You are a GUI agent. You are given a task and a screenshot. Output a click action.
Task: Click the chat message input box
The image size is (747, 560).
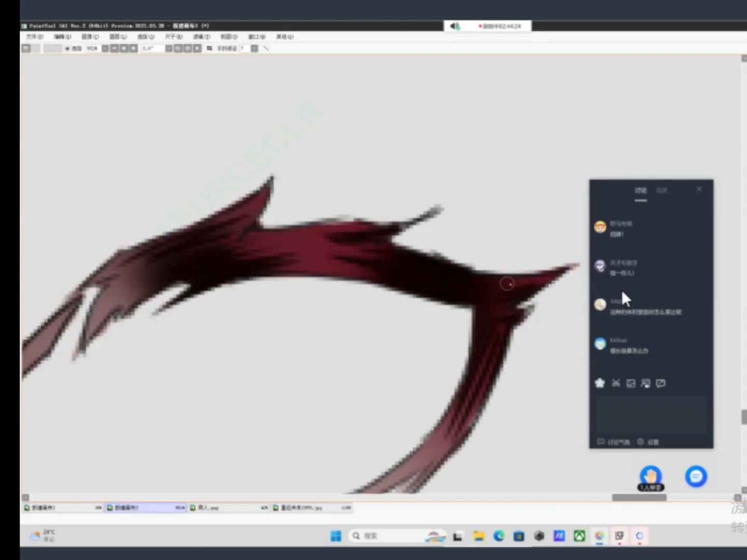point(651,414)
